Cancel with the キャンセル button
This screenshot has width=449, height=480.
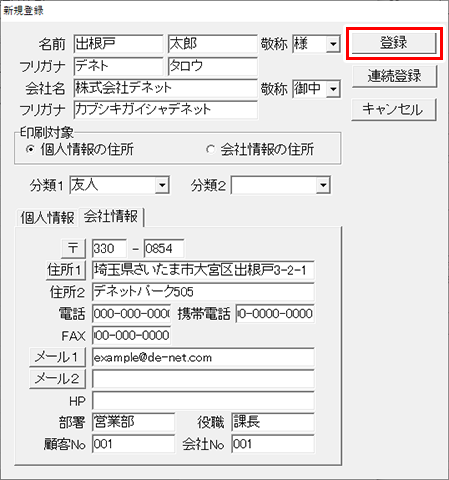pos(394,109)
